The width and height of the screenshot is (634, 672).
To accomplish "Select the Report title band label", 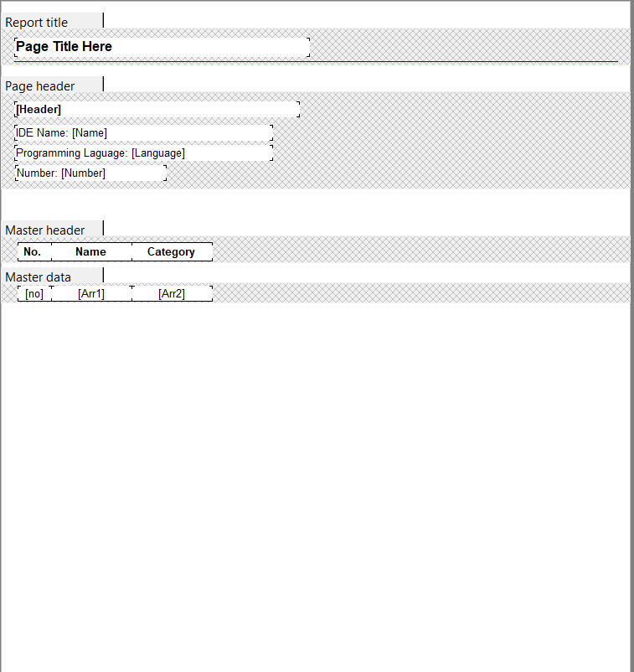I will [x=38, y=23].
